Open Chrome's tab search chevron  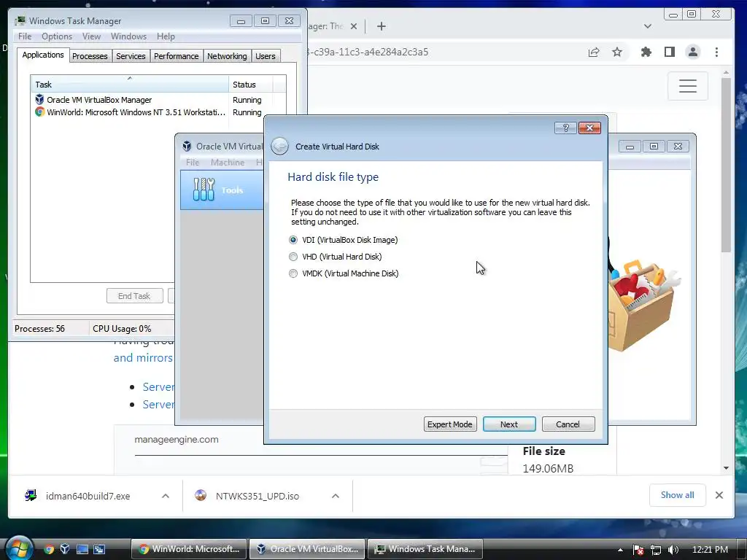(648, 26)
